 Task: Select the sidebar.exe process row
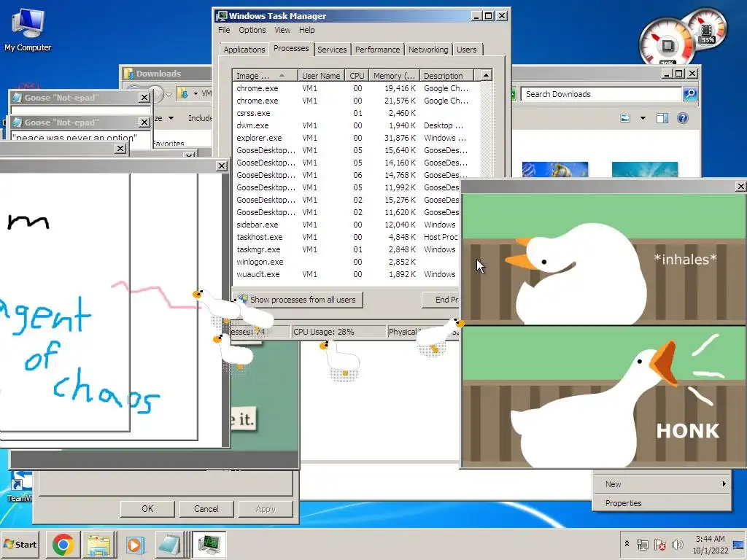coord(347,225)
